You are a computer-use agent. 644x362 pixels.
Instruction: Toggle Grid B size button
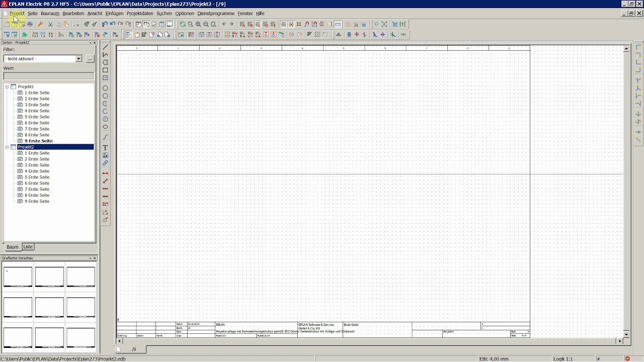coord(250,24)
